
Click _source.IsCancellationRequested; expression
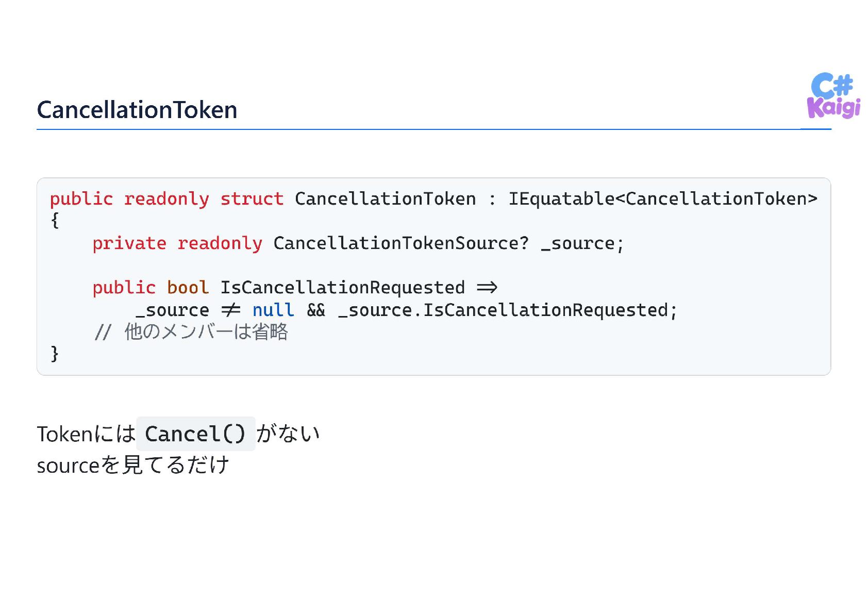508,310
